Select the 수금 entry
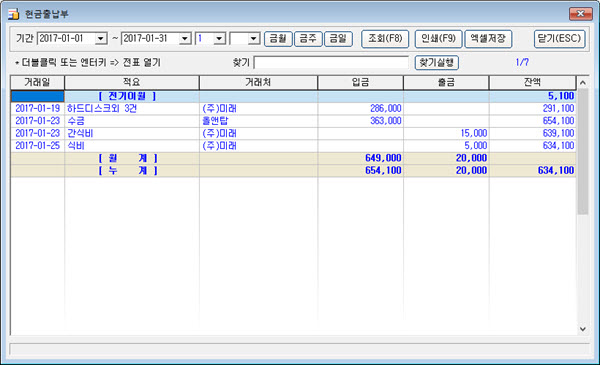This screenshot has width=600, height=365. tap(76, 121)
